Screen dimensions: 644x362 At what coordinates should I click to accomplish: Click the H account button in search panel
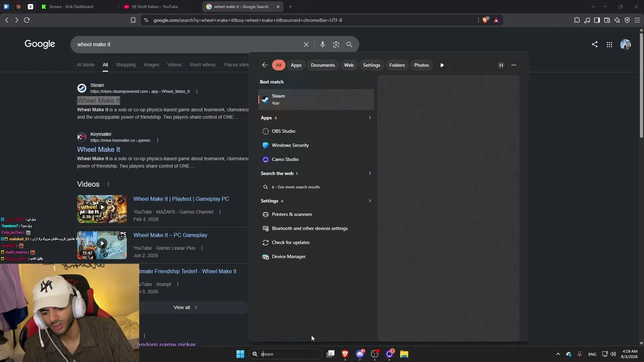[x=501, y=65]
